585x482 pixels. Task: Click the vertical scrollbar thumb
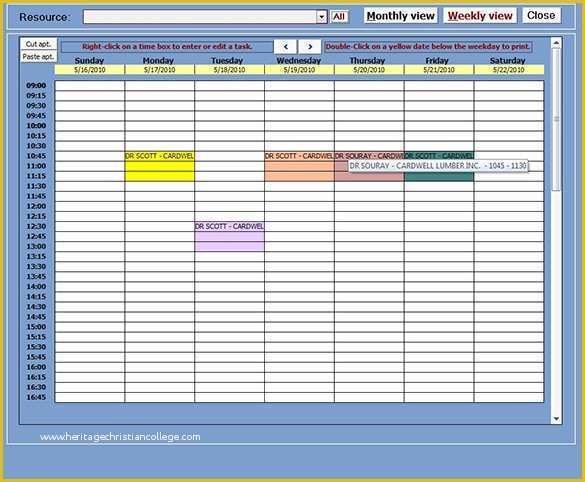(x=556, y=119)
